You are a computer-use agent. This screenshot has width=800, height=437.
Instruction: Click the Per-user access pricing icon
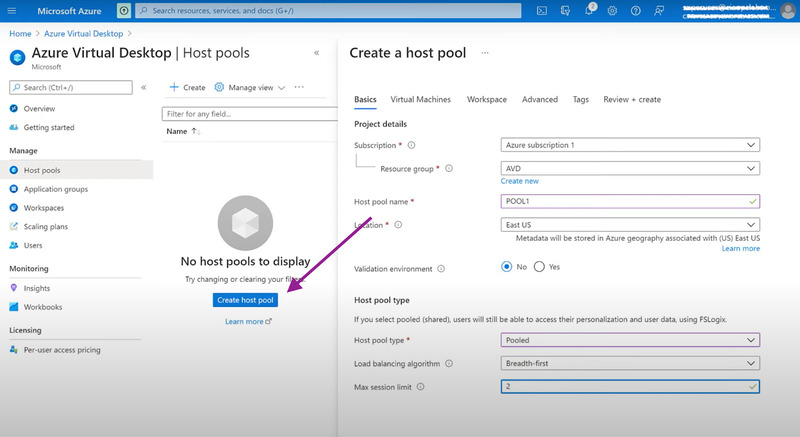[14, 350]
